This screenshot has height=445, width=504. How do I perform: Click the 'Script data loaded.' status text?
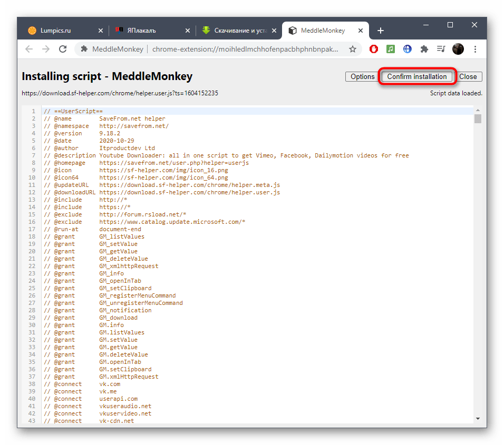coord(456,93)
